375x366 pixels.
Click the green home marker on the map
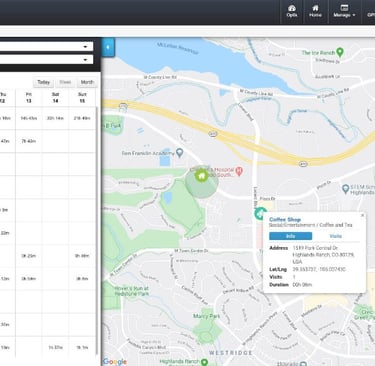(x=201, y=176)
